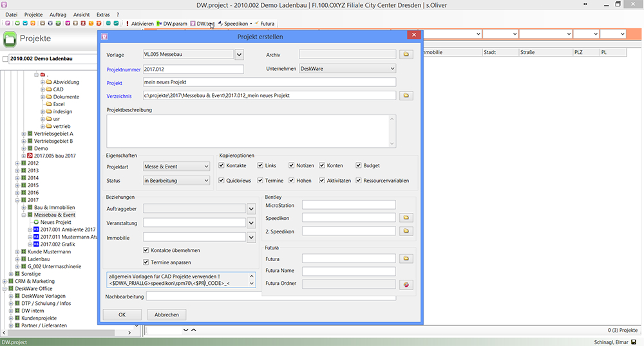This screenshot has width=644, height=346.
Task: Toggle the Konten checkbox
Action: 322,165
